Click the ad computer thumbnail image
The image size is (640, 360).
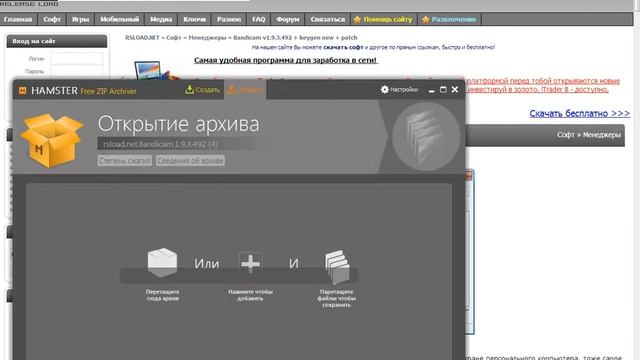coord(153,70)
